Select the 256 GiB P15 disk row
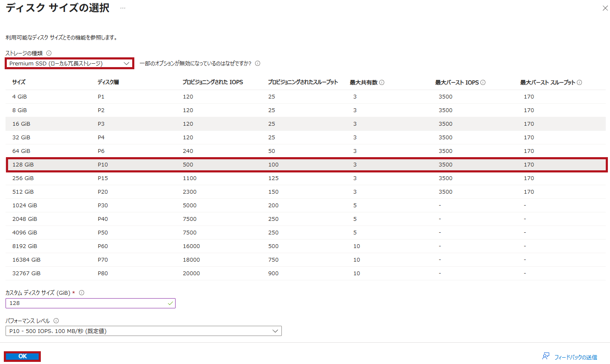 [306, 178]
